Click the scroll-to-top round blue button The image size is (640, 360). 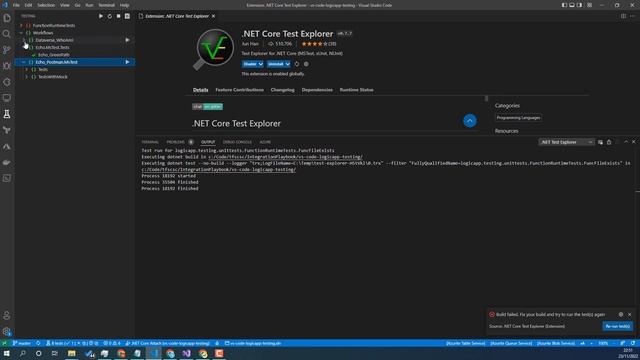[x=470, y=121]
